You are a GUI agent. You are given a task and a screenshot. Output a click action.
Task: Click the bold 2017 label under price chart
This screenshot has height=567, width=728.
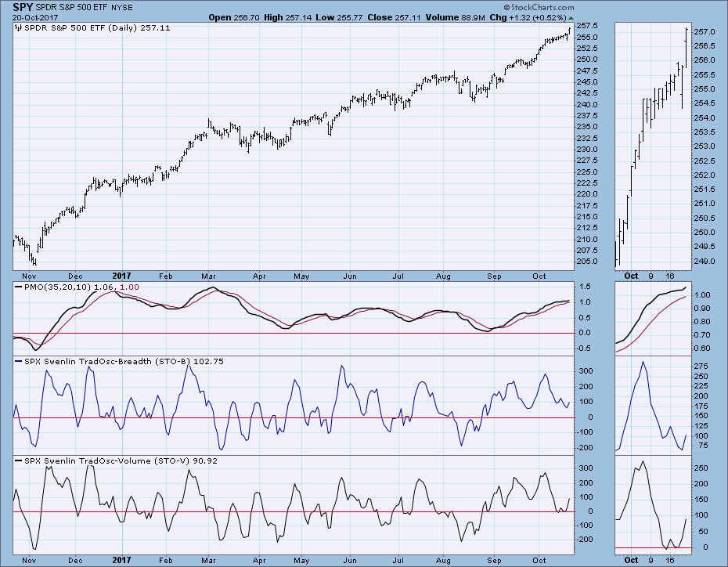pyautogui.click(x=121, y=276)
